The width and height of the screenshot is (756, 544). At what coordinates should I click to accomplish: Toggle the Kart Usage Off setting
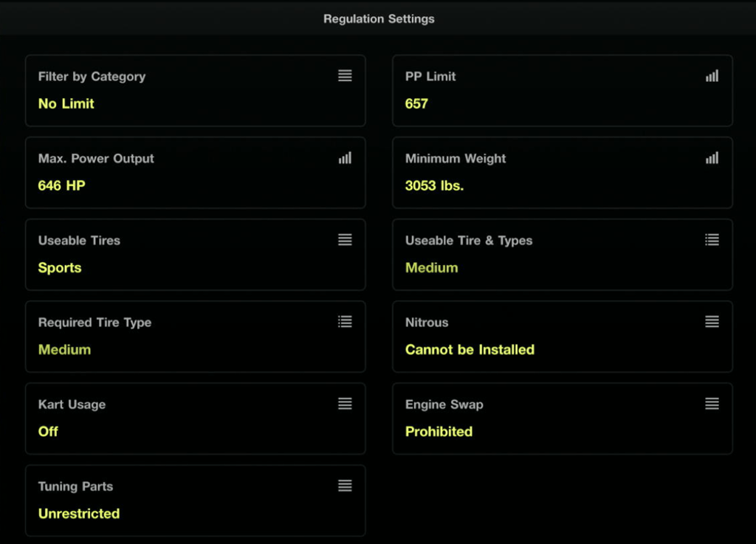tap(195, 419)
